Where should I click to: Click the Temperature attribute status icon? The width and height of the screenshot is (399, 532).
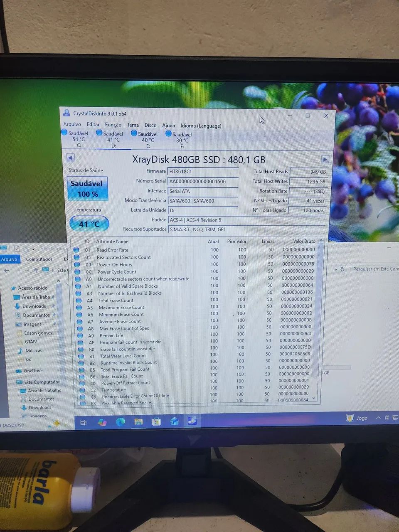tap(81, 390)
